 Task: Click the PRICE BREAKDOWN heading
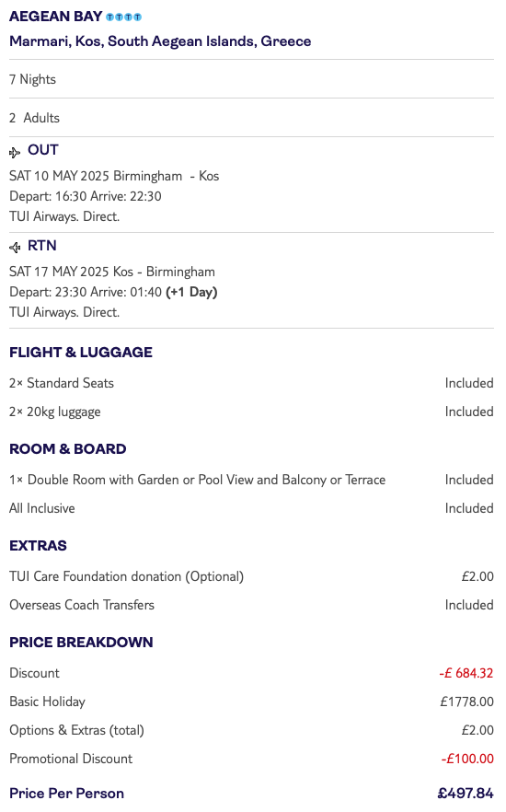(81, 643)
